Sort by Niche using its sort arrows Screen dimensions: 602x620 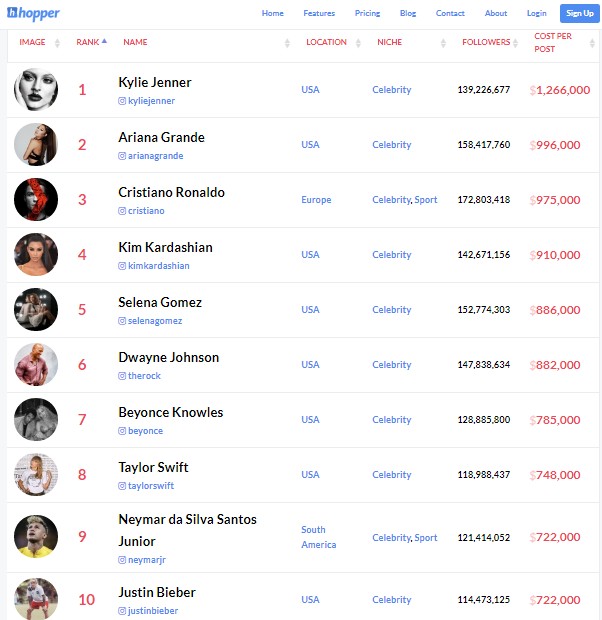(443, 43)
